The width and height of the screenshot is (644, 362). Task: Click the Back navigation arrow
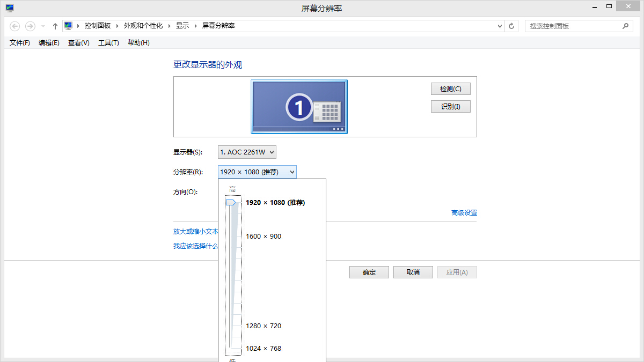click(15, 26)
